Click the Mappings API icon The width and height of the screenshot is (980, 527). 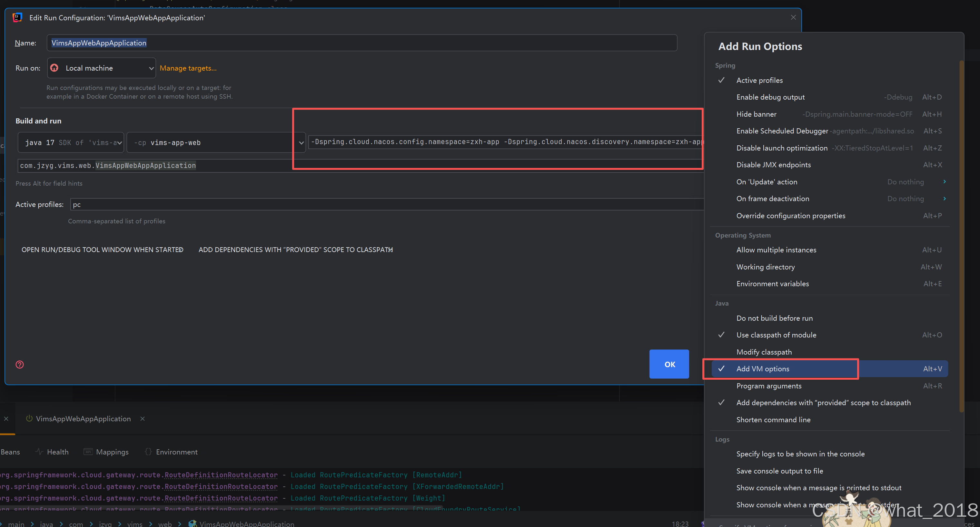coord(88,452)
